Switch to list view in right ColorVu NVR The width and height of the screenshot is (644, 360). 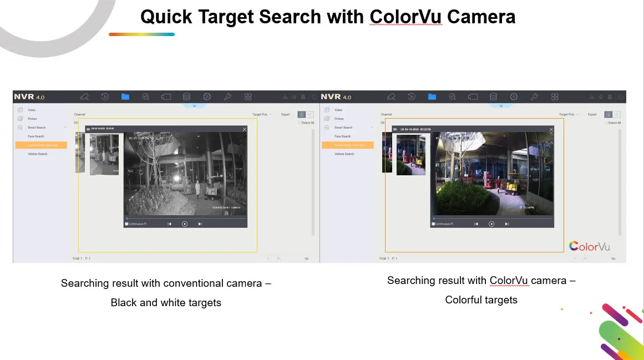(x=616, y=114)
